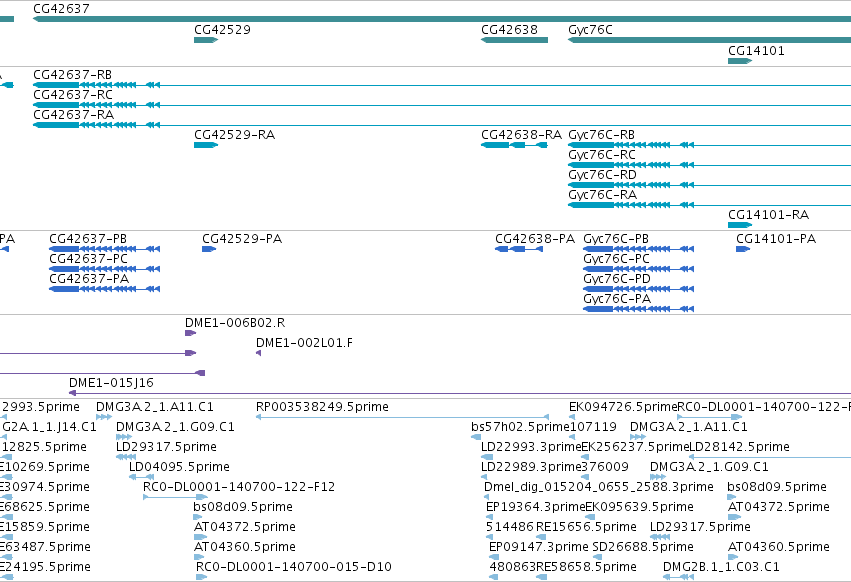Click the 480863 EST label
This screenshot has height=582, width=851.
[512, 567]
